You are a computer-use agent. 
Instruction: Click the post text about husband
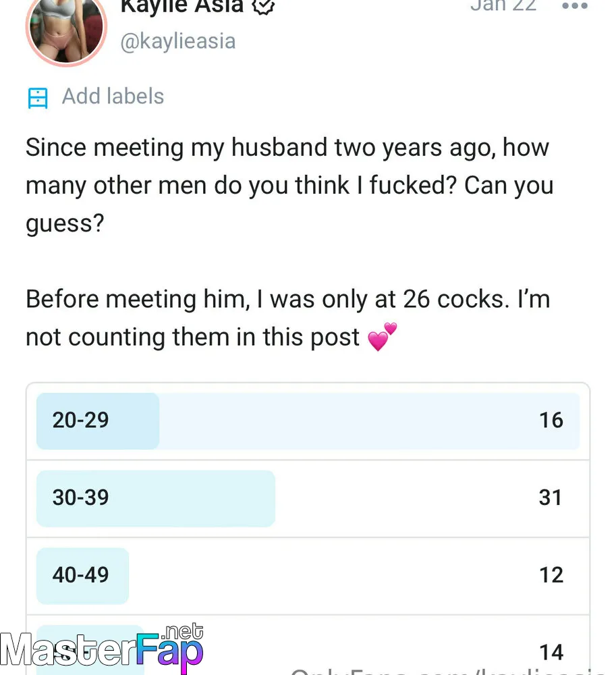[x=289, y=186]
